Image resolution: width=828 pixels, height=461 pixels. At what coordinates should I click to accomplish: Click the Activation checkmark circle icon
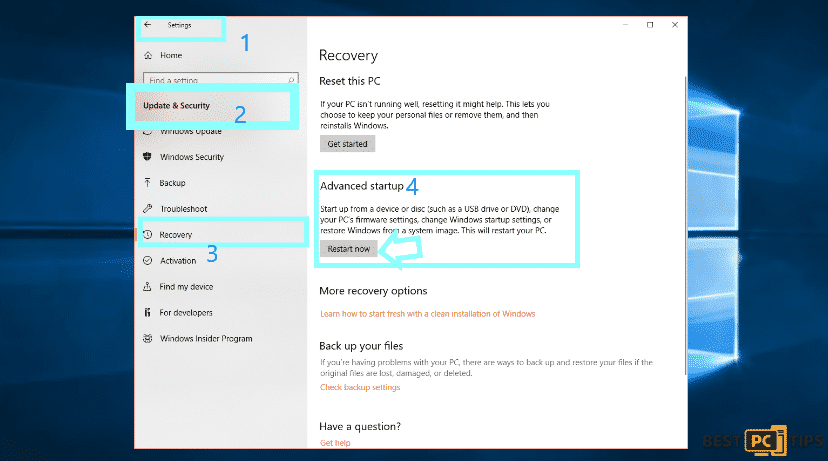147,260
